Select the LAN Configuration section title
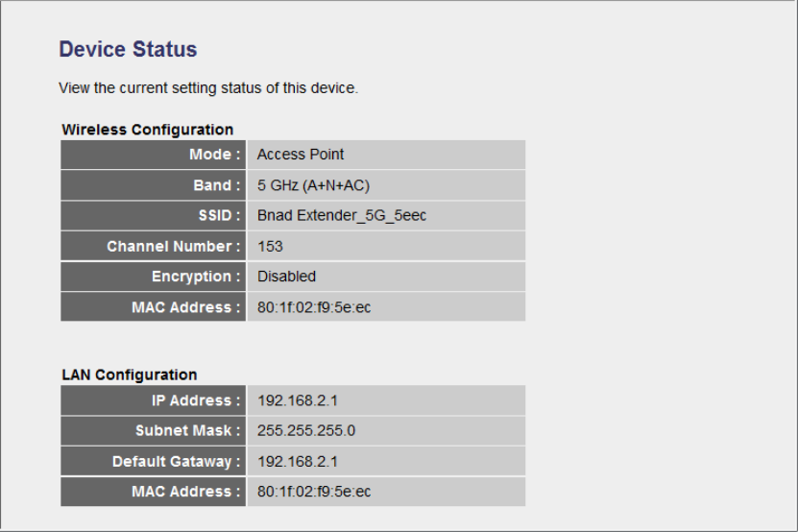 pos(130,375)
